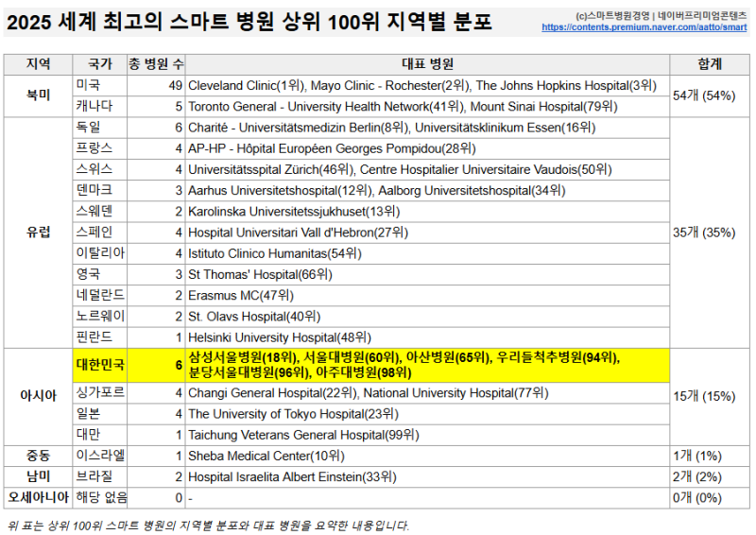Click the Karolinska Universitetssjukhuset(13위) cell

click(427, 212)
